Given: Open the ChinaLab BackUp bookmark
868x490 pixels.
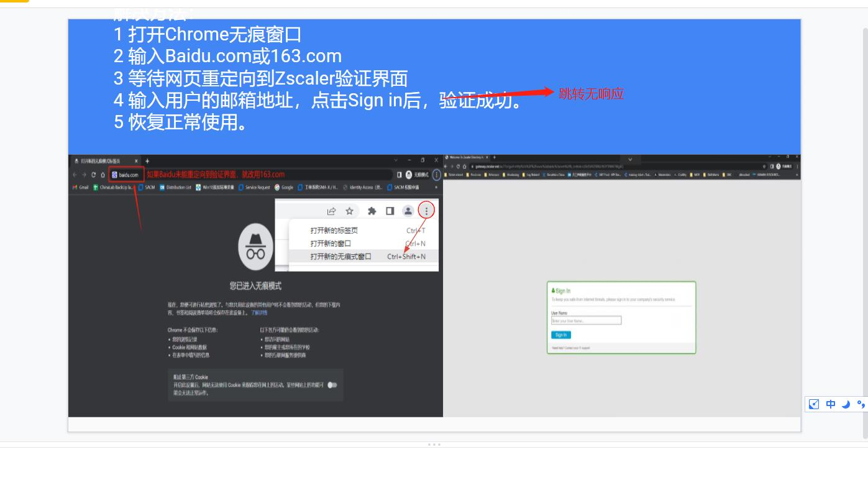Looking at the screenshot, I should pos(113,187).
